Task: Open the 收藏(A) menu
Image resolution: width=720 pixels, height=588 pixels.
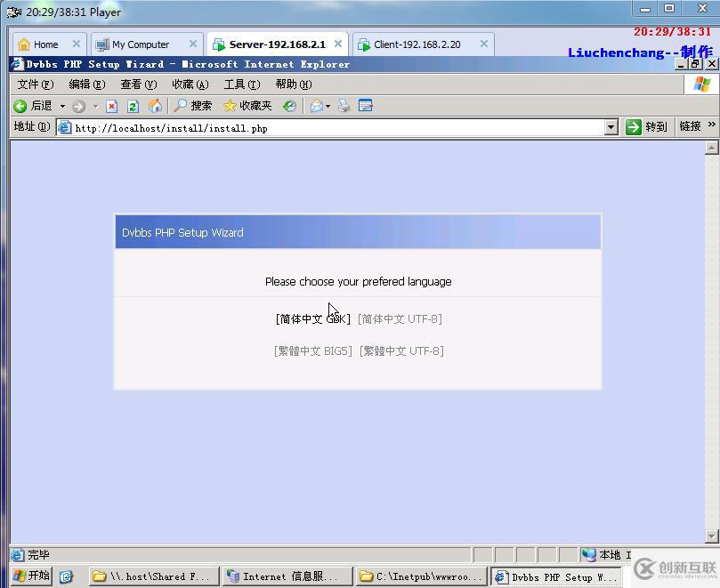Action: pyautogui.click(x=190, y=85)
